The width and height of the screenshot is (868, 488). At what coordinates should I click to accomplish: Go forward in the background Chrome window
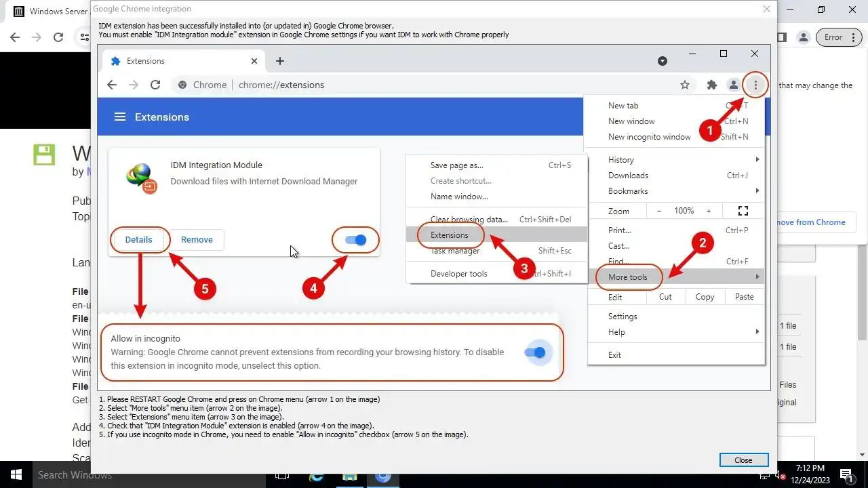click(x=37, y=37)
